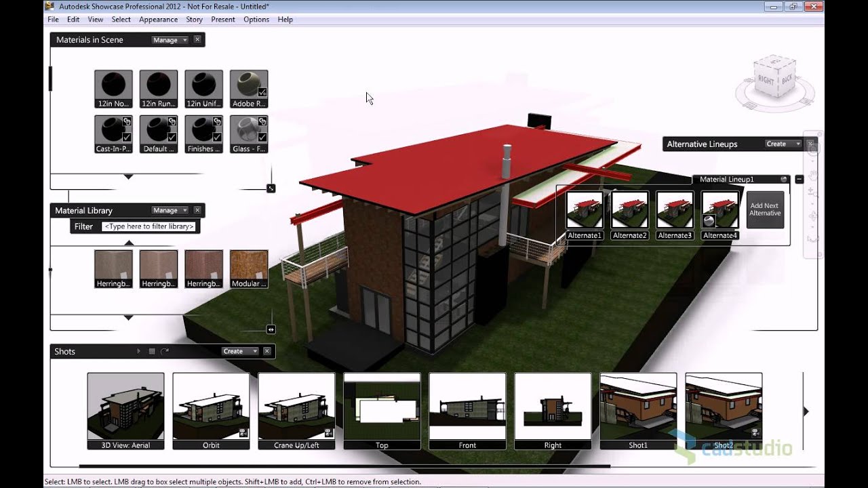Viewport: 868px width, 488px height.
Task: Click the ViewCube BACK face
Action: tap(786, 79)
